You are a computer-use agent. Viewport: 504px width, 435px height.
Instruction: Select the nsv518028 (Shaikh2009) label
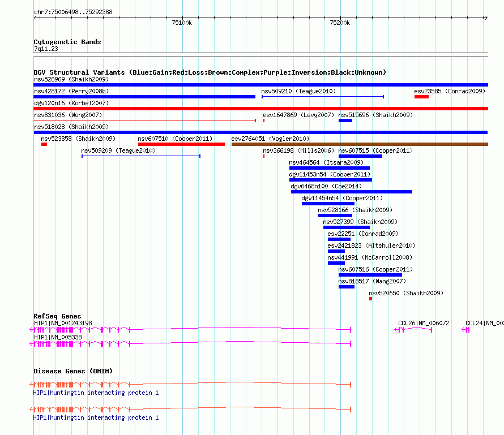coord(71,127)
